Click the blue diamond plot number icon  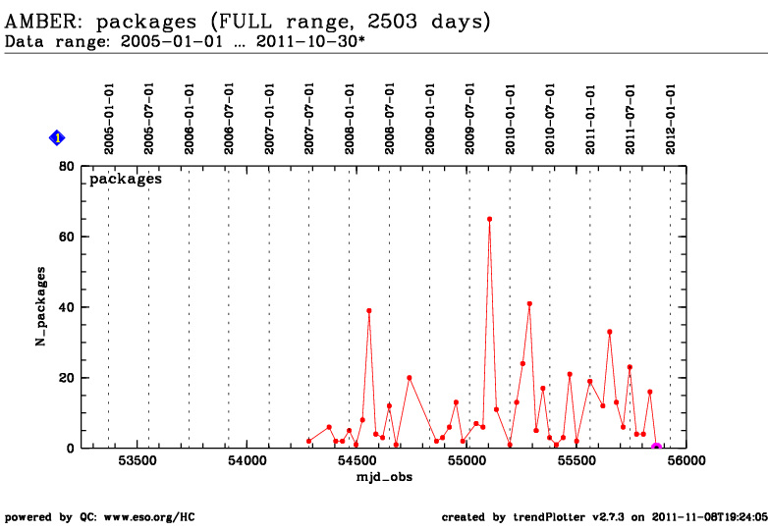[57, 138]
